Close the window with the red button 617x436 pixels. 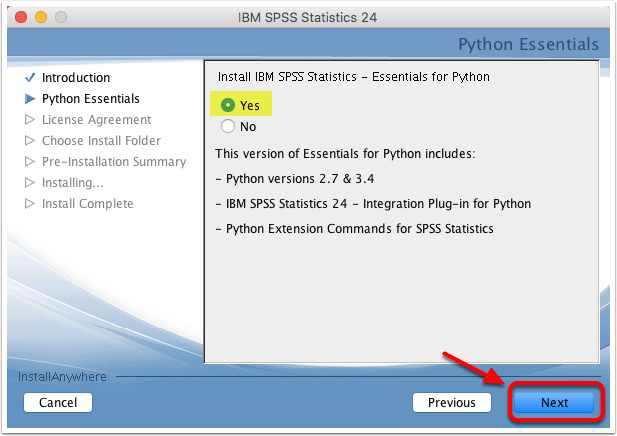coord(21,17)
